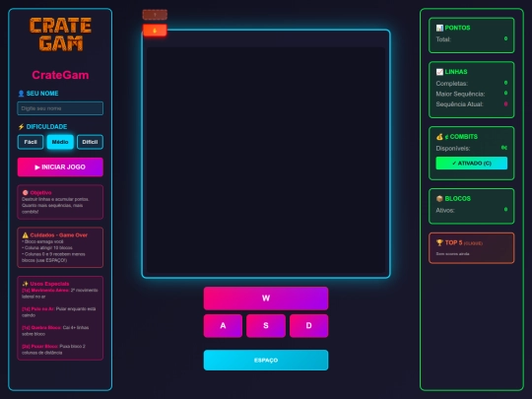Start the game with INICIAR JOGO

(x=60, y=166)
